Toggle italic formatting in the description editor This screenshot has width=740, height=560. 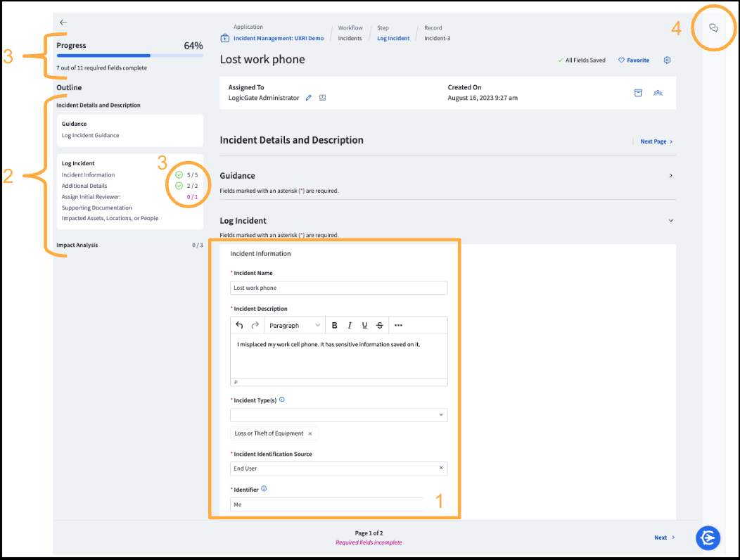[x=349, y=324]
